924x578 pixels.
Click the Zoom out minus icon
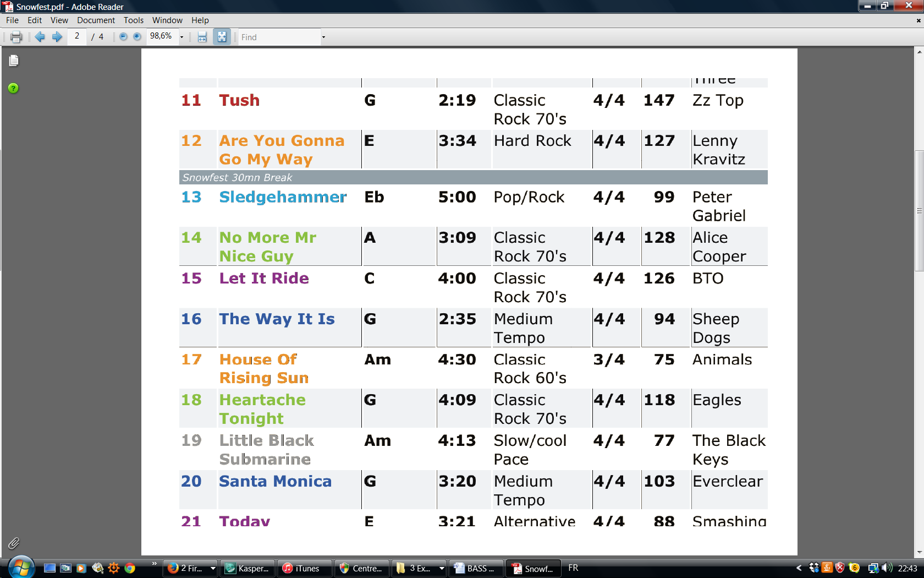pos(123,37)
